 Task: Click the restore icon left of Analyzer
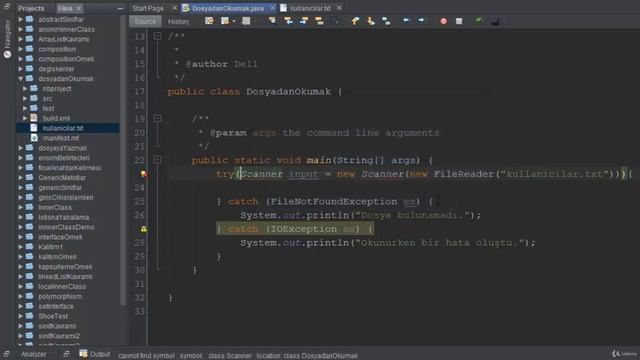[x=7, y=354]
